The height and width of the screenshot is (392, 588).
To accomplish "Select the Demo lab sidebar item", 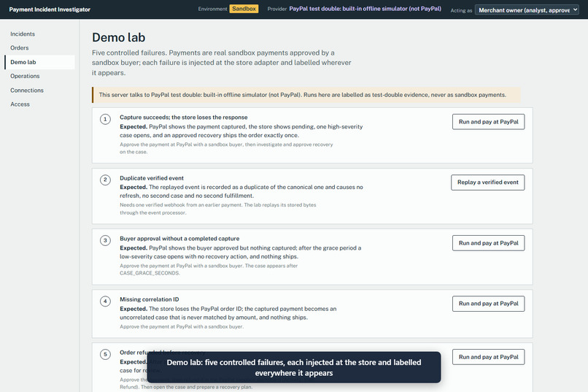I will point(39,62).
